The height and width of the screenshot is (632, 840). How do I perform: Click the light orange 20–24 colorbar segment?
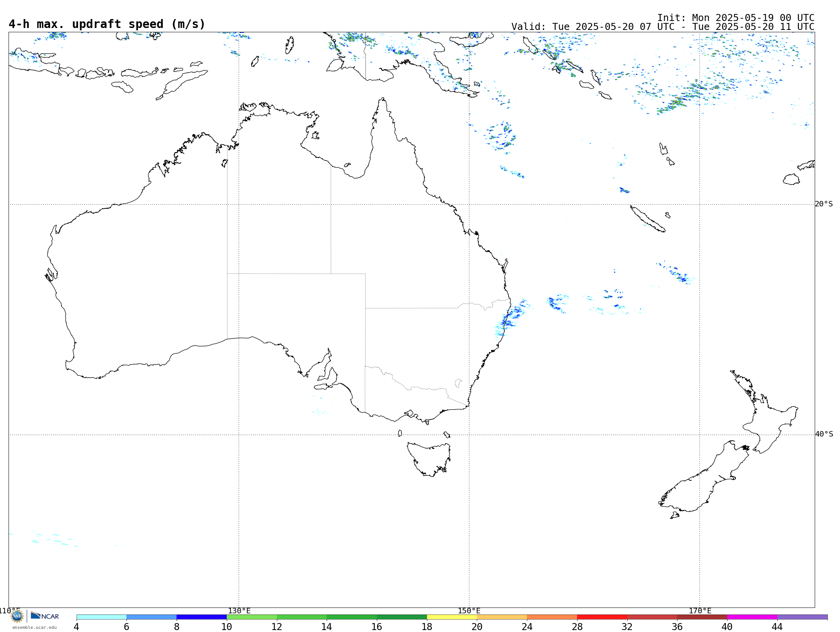502,617
